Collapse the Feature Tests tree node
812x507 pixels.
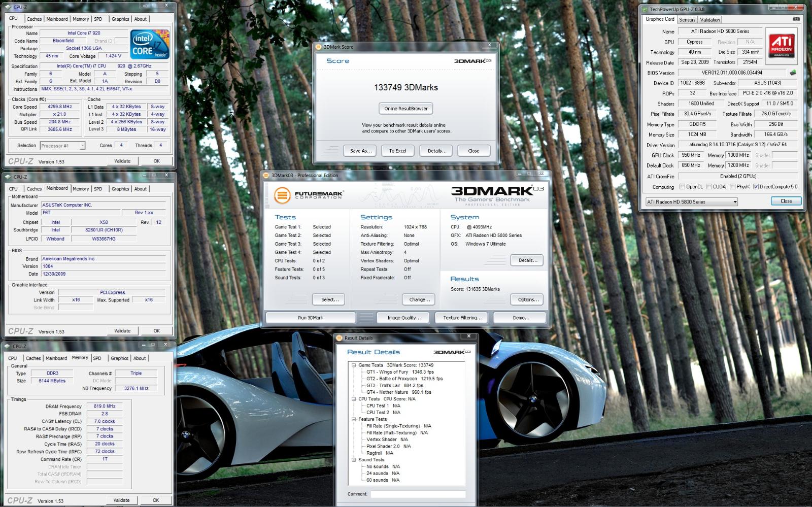[x=354, y=419]
